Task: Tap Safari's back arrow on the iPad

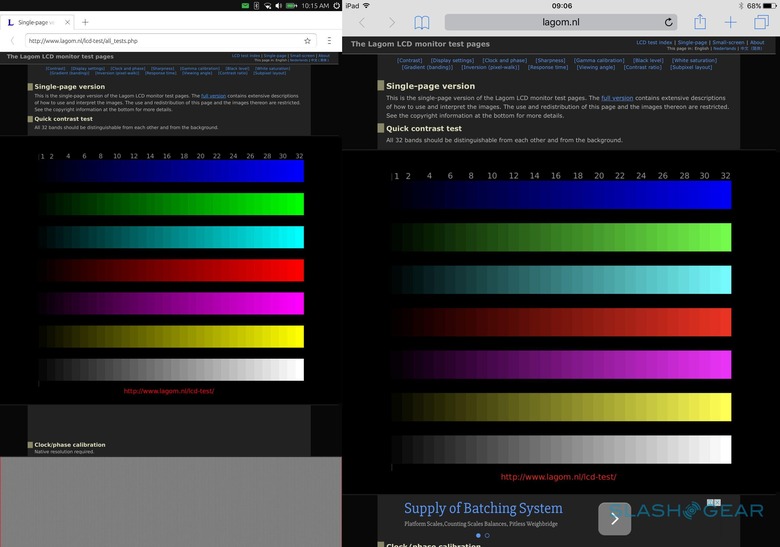Action: coord(362,22)
